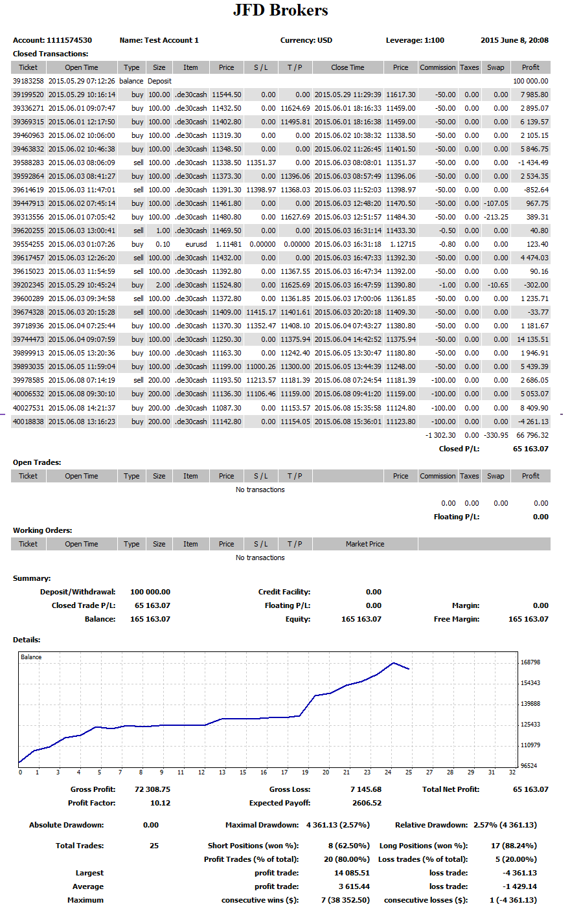570x924 pixels.
Task: Select ticket 39592864
Action: pos(28,176)
